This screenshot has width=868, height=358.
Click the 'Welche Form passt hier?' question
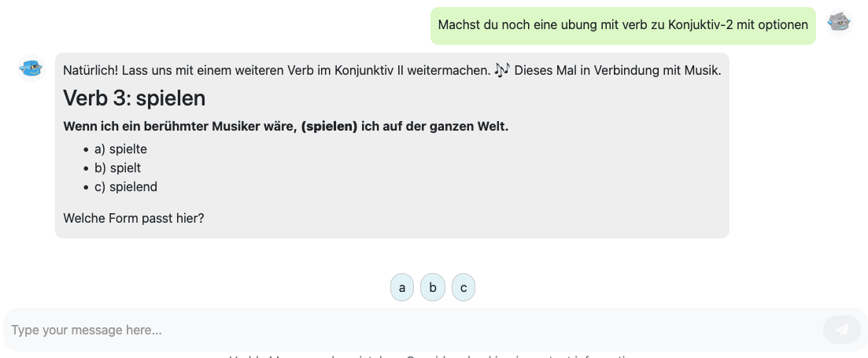click(x=134, y=218)
